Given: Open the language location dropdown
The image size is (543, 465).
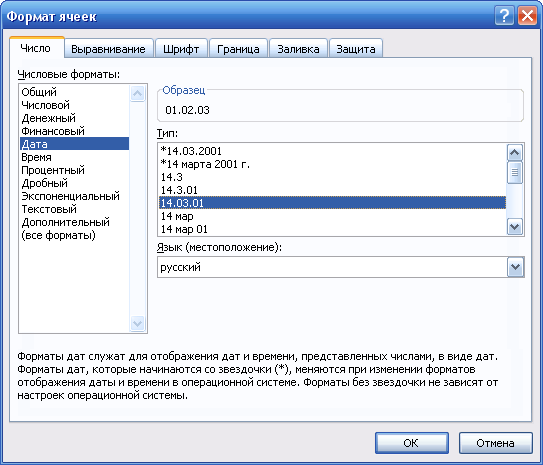Looking at the screenshot, I should 515,267.
